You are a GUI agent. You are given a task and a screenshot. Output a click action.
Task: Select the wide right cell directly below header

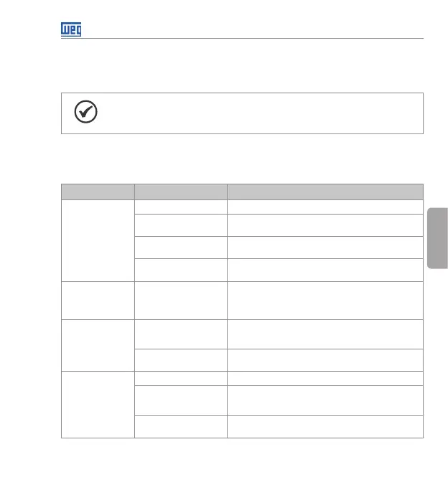pyautogui.click(x=325, y=206)
